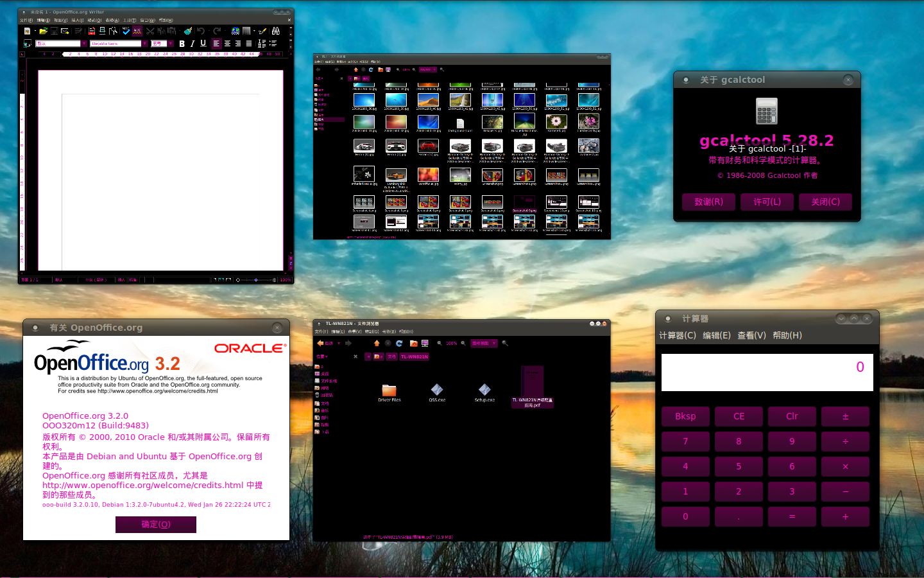Open the 帮助(H) menu in calculator

[787, 335]
